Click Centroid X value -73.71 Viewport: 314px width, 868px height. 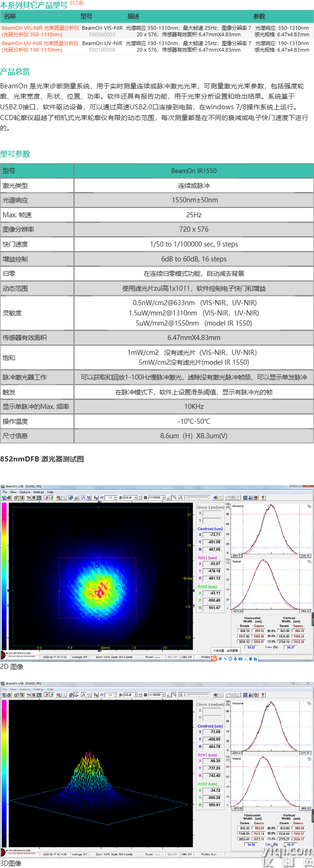click(212, 535)
